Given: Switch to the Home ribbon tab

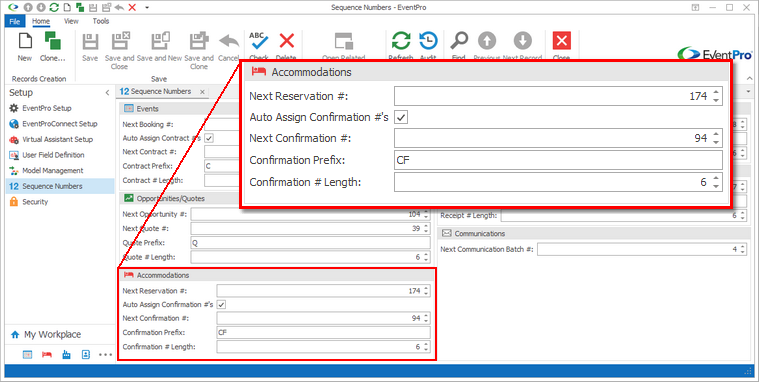Looking at the screenshot, I should (x=41, y=21).
